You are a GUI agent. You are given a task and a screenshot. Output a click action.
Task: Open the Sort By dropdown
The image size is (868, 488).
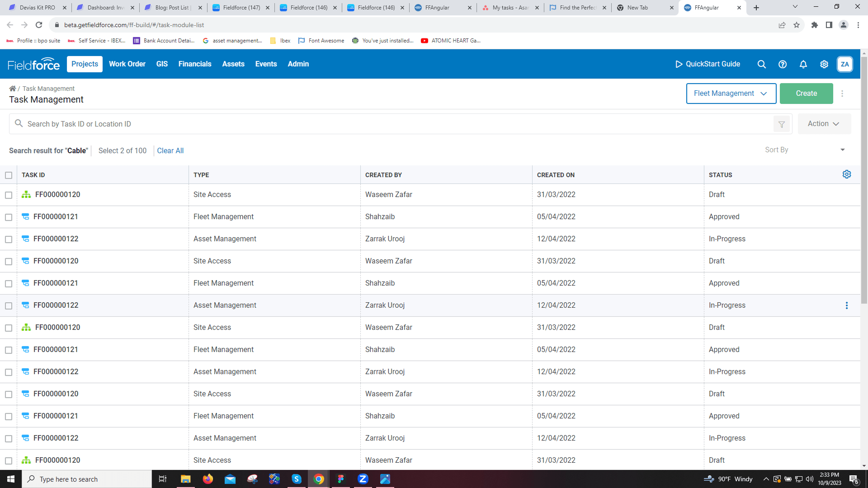(805, 150)
